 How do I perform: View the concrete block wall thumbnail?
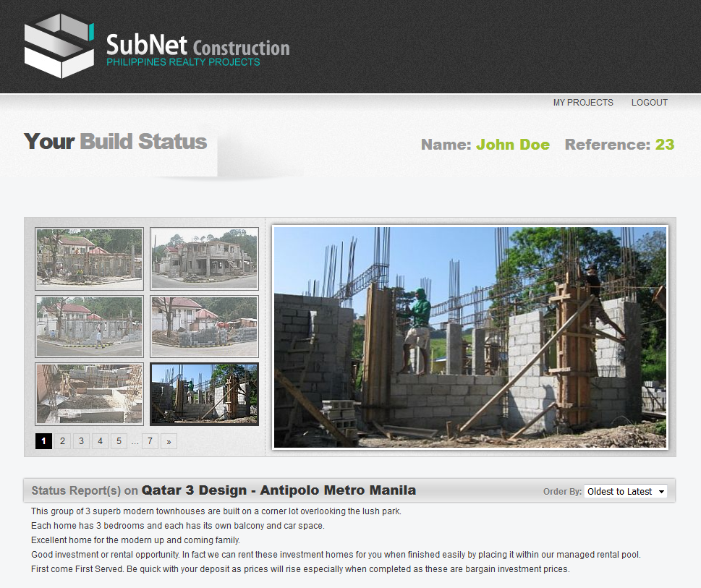pyautogui.click(x=204, y=326)
